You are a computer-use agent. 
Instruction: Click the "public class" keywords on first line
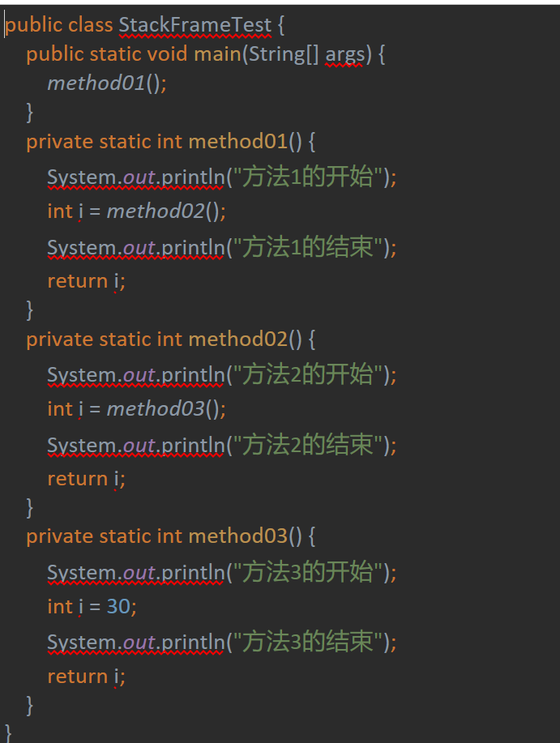pos(59,26)
